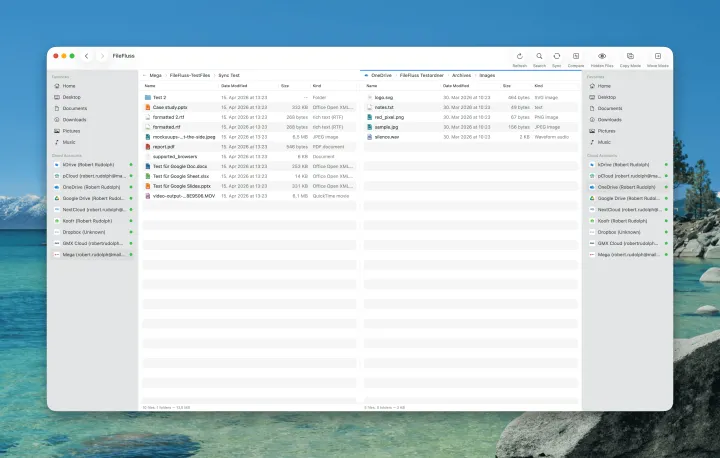Go forward with the right chevron button
720x458 pixels.
[x=102, y=56]
